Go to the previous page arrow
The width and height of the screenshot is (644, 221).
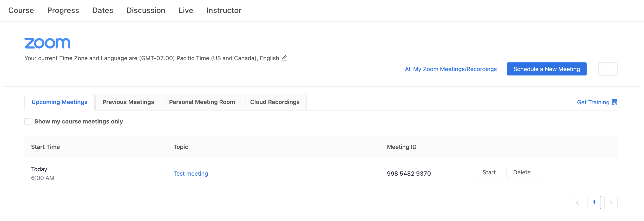coord(577,203)
